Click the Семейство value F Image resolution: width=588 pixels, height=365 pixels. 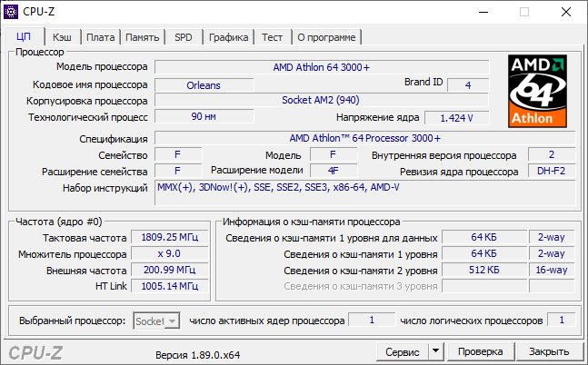[178, 154]
